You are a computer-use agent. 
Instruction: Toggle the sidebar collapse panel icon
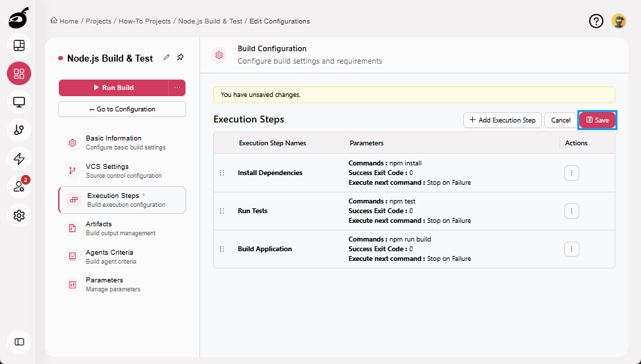[19, 342]
